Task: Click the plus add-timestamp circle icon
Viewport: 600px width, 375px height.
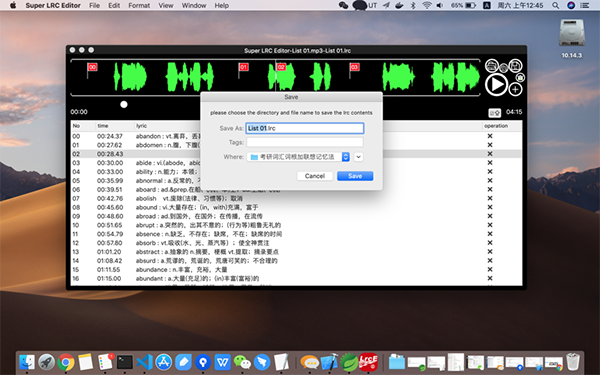Action: click(515, 90)
